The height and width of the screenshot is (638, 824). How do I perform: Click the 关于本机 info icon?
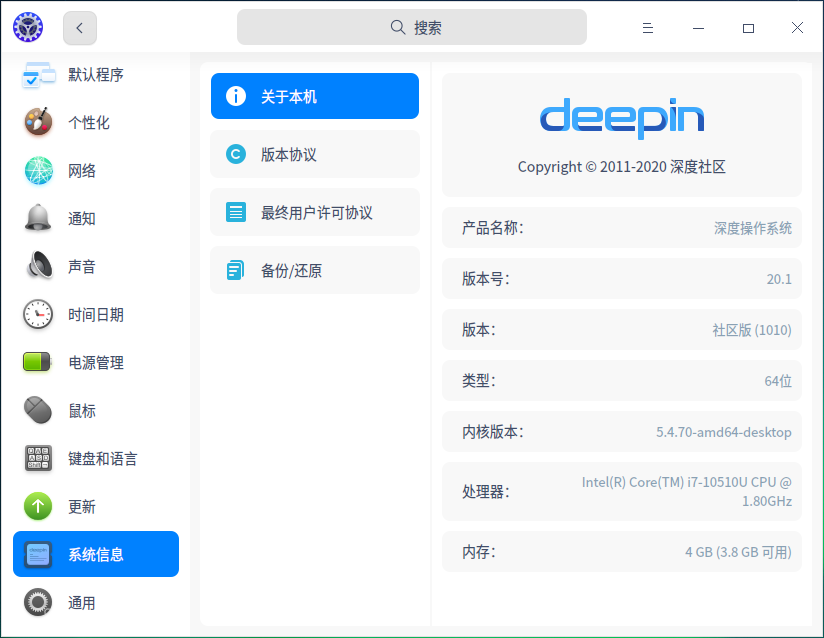coord(236,96)
